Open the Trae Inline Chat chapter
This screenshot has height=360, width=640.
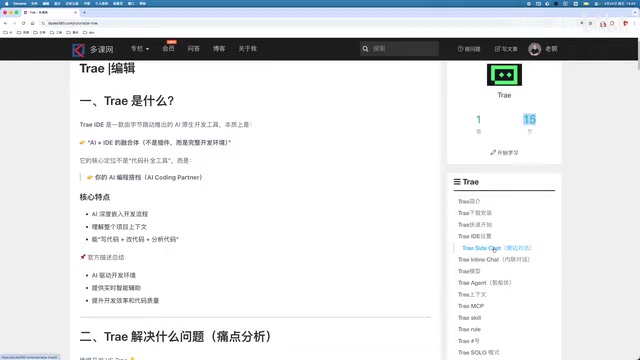pos(493,260)
